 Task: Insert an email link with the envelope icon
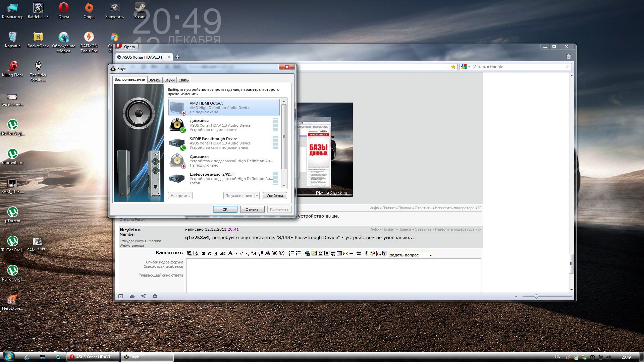tap(345, 253)
